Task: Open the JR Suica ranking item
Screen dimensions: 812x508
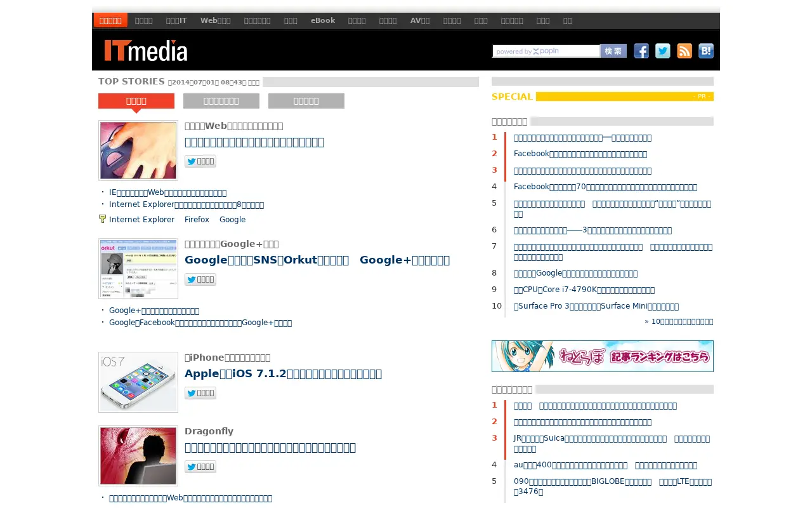Action: (x=612, y=443)
